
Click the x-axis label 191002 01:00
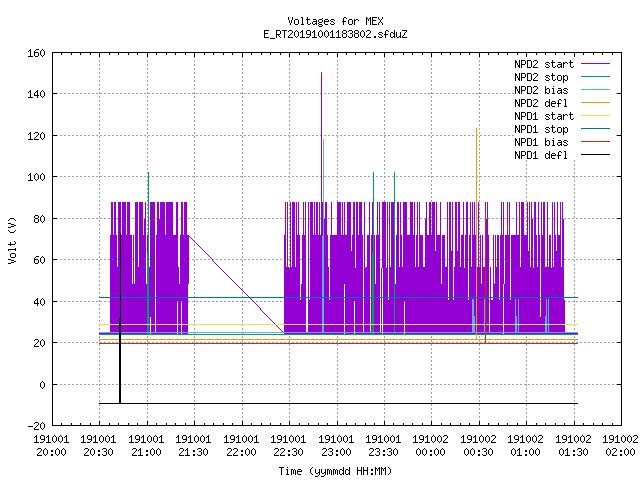click(x=525, y=446)
